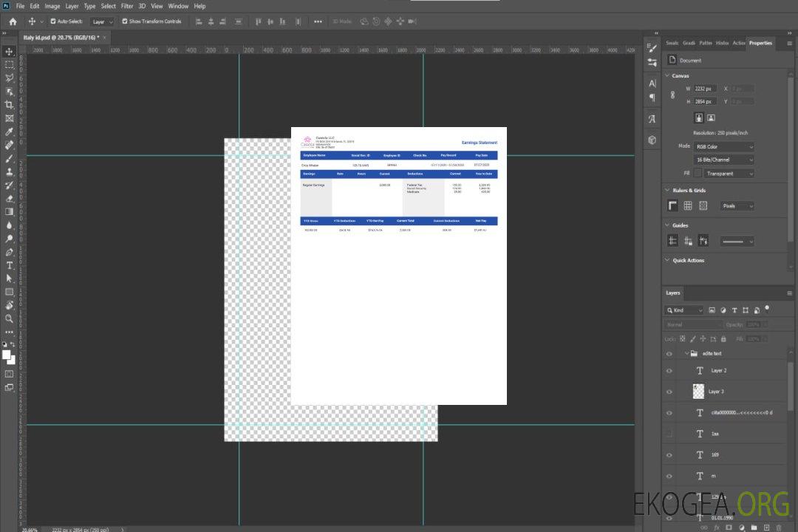Select the Rectangle shape tool
Viewport: 798px width, 532px height.
[9, 292]
